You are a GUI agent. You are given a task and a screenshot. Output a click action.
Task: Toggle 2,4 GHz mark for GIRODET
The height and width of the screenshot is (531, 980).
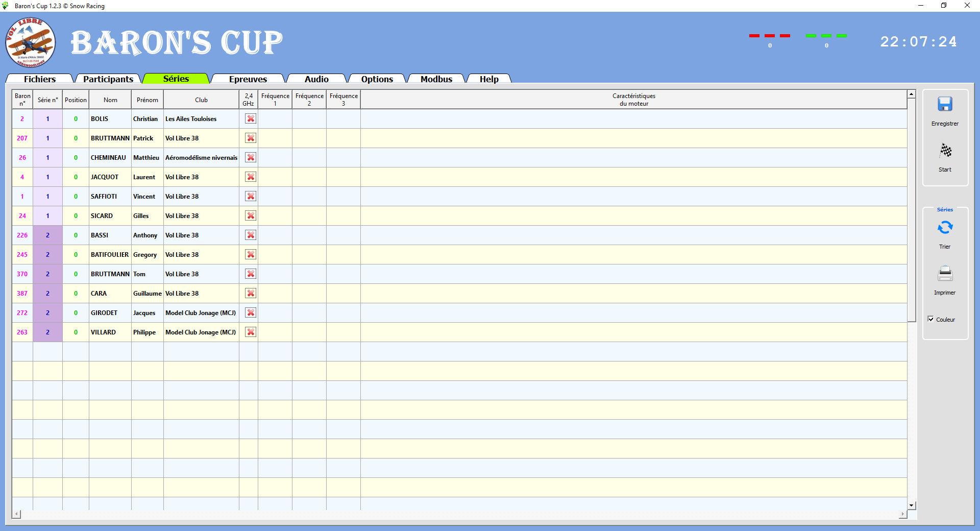pos(251,313)
